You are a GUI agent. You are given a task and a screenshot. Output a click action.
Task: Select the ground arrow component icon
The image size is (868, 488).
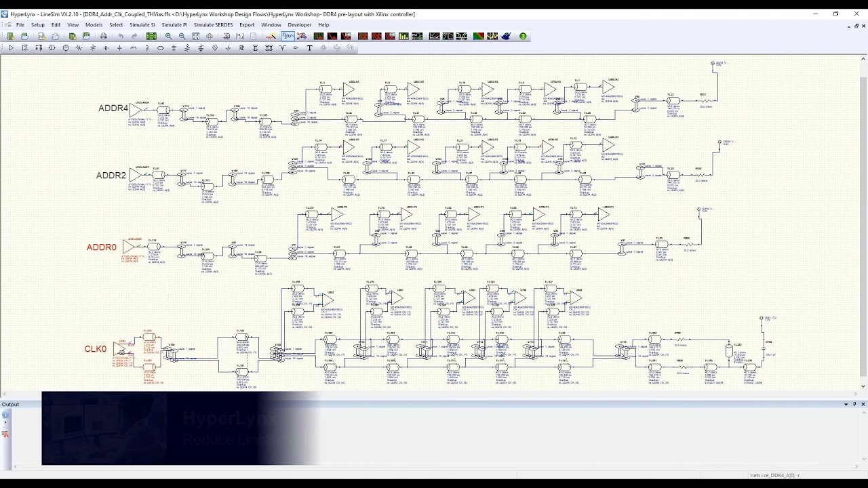point(228,48)
